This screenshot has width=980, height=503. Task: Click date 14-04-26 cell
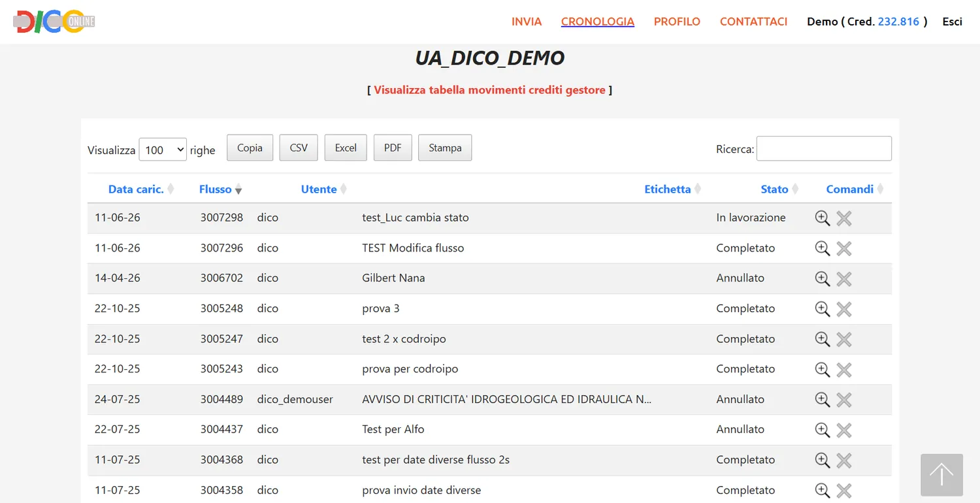coord(118,278)
